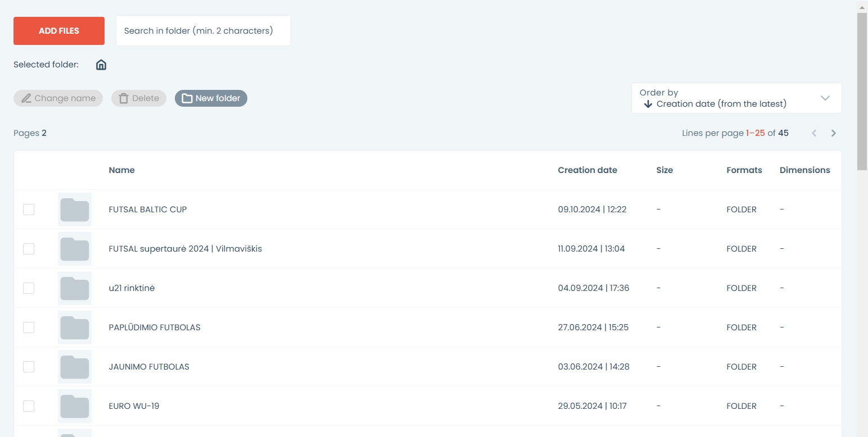The image size is (868, 437).
Task: Select the FUTSAL BALTIC CUP checkbox
Action: pyautogui.click(x=29, y=210)
